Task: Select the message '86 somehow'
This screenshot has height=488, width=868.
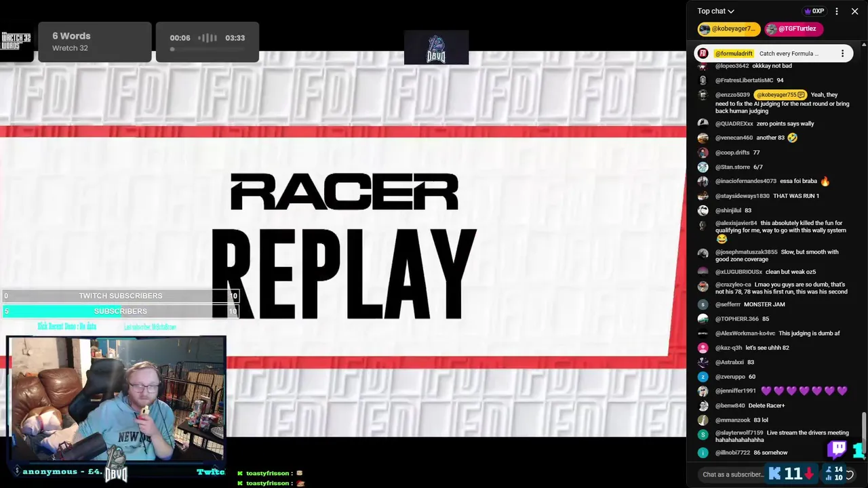Action: (x=770, y=453)
